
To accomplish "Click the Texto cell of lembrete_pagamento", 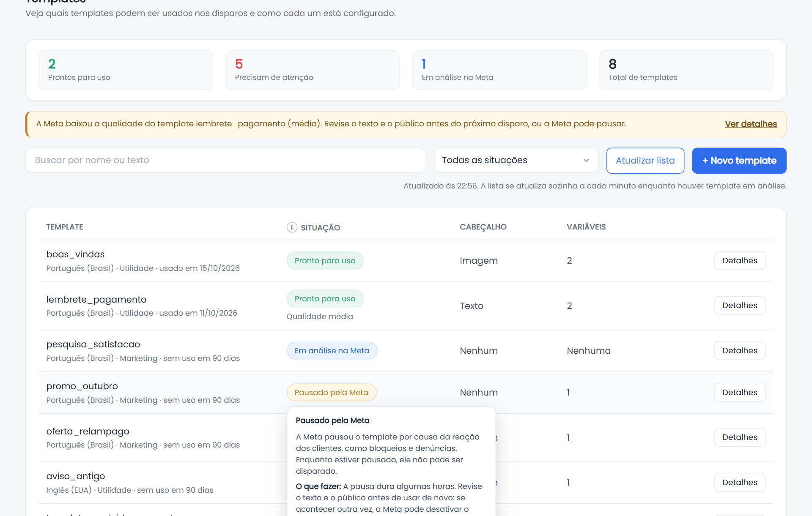I will tap(472, 306).
